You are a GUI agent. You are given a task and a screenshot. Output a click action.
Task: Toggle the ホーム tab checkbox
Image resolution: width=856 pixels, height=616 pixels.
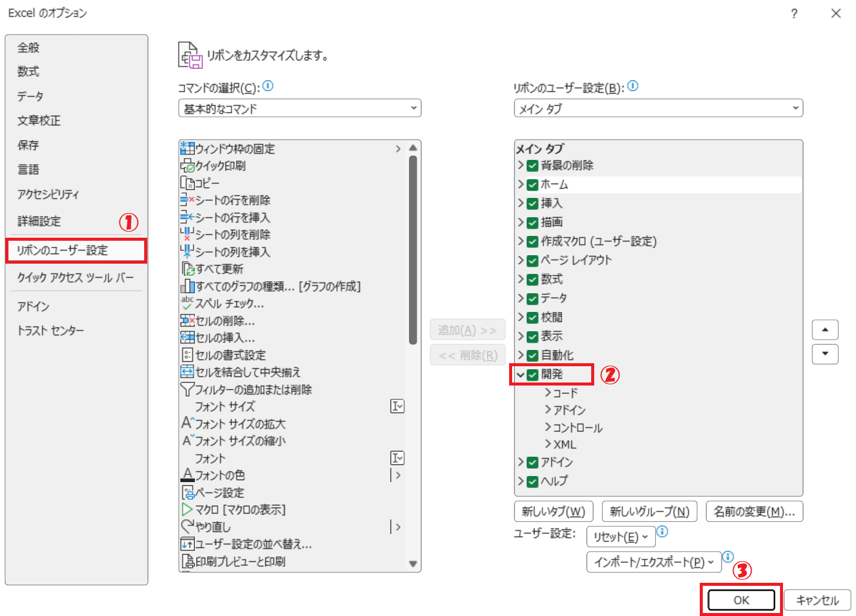point(532,185)
